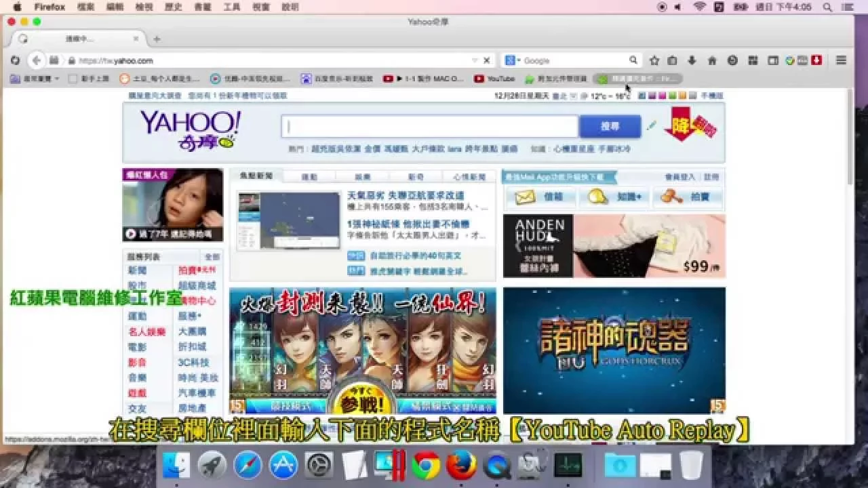Open 拍賣 button on Yahoo

(688, 197)
